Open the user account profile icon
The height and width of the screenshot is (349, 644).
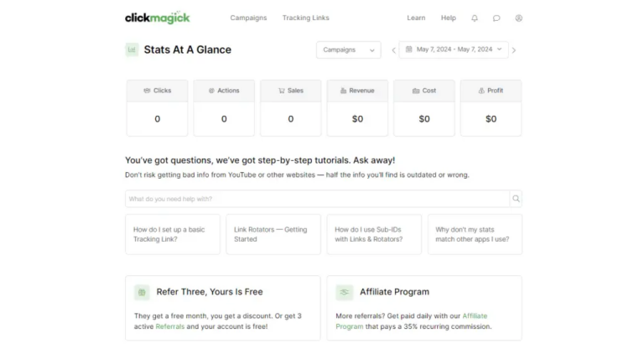(519, 18)
